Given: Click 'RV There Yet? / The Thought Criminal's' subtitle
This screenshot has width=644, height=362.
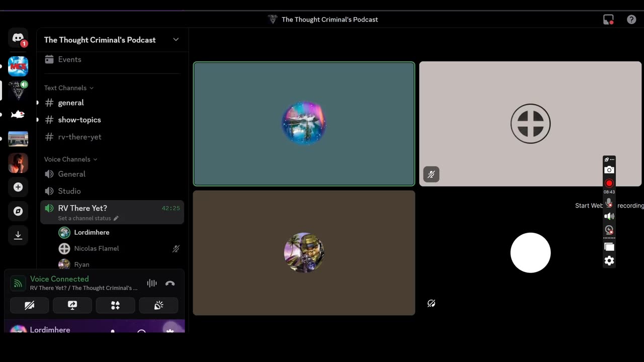Looking at the screenshot, I should point(84,288).
